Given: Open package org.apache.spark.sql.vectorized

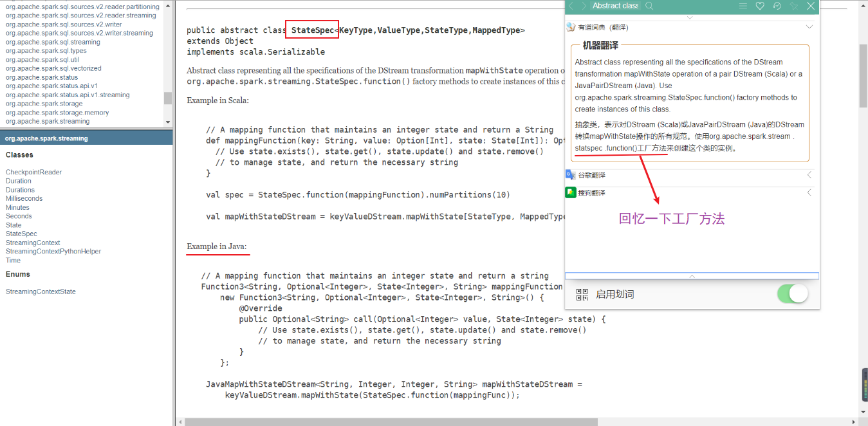Looking at the screenshot, I should (53, 68).
